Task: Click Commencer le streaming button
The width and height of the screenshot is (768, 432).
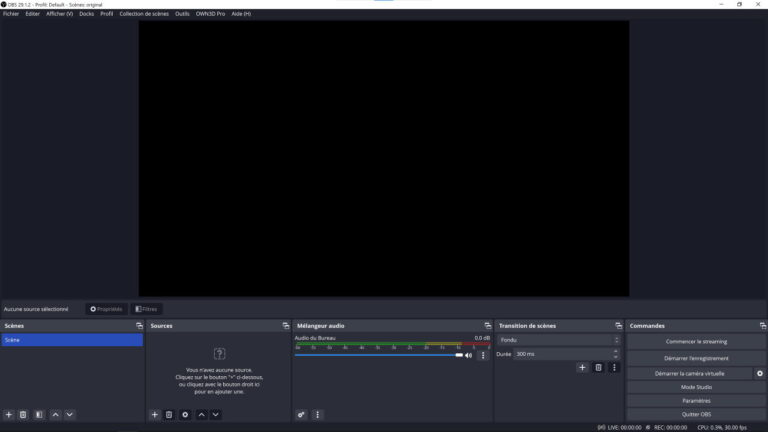Action: [696, 341]
